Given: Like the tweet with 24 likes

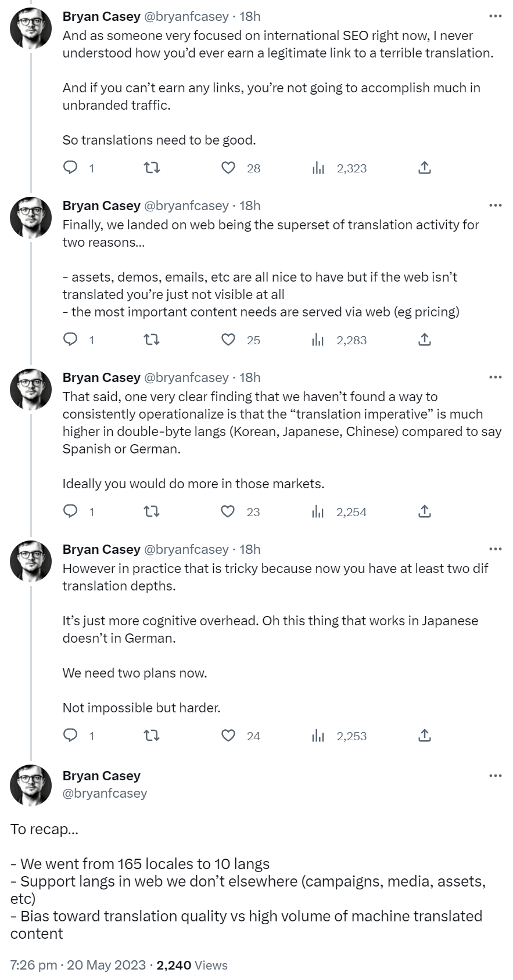Looking at the screenshot, I should [228, 736].
